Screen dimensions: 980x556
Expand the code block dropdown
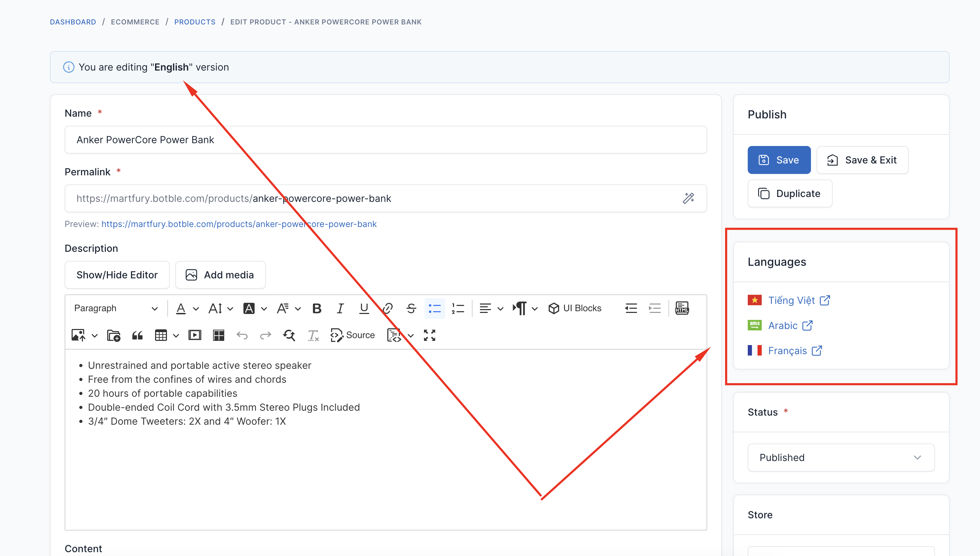tap(410, 336)
